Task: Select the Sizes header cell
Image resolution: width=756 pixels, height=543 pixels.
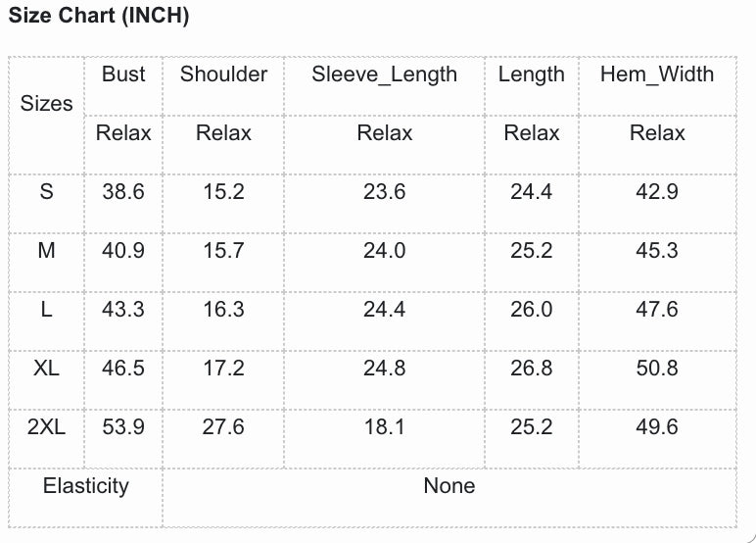Action: pyautogui.click(x=46, y=103)
